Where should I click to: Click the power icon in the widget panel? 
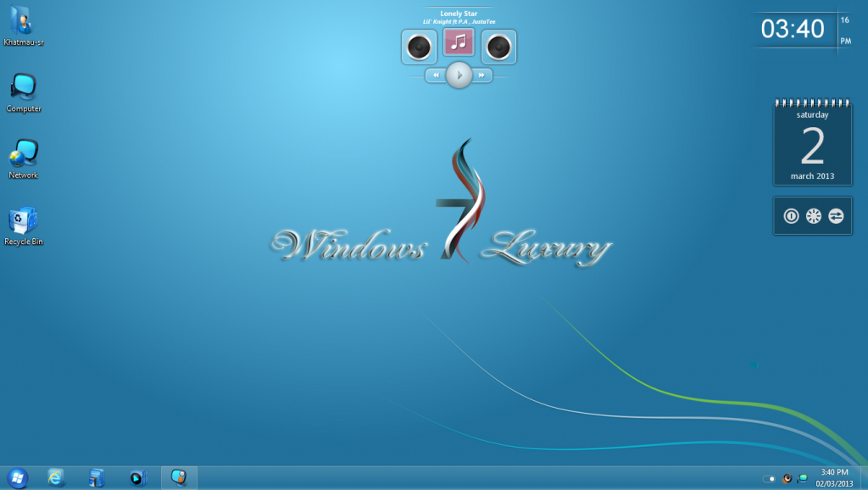790,216
